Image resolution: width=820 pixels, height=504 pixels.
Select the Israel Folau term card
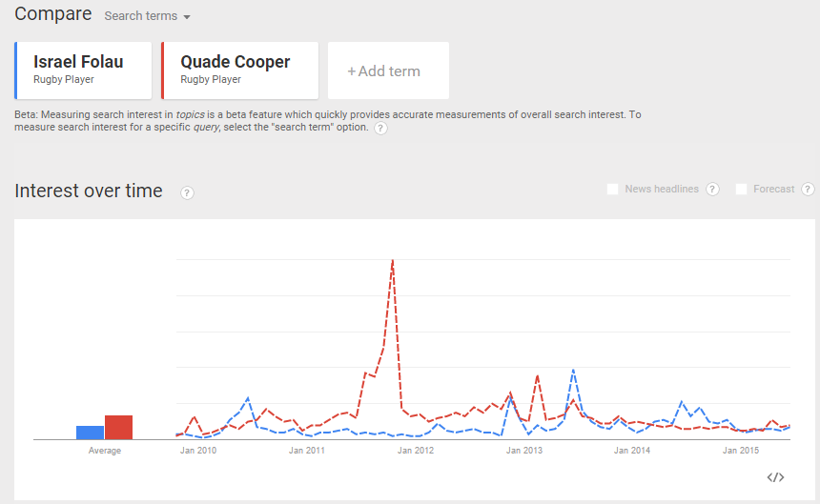[x=84, y=70]
